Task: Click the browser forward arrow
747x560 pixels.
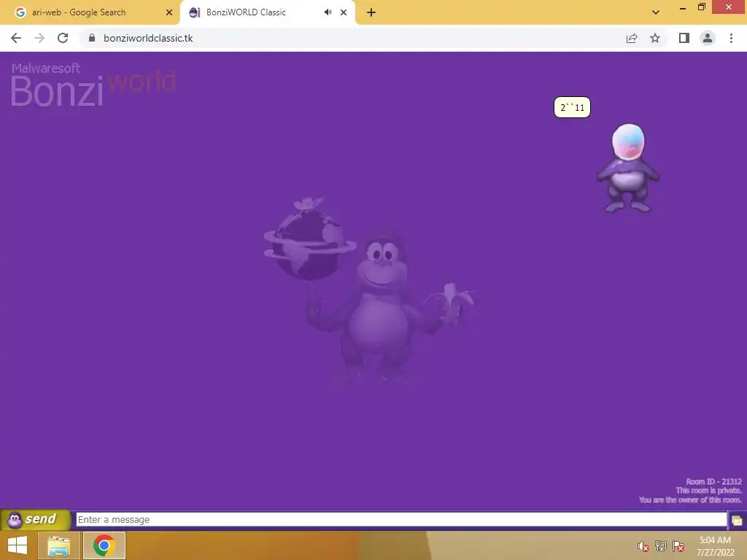Action: click(x=39, y=38)
